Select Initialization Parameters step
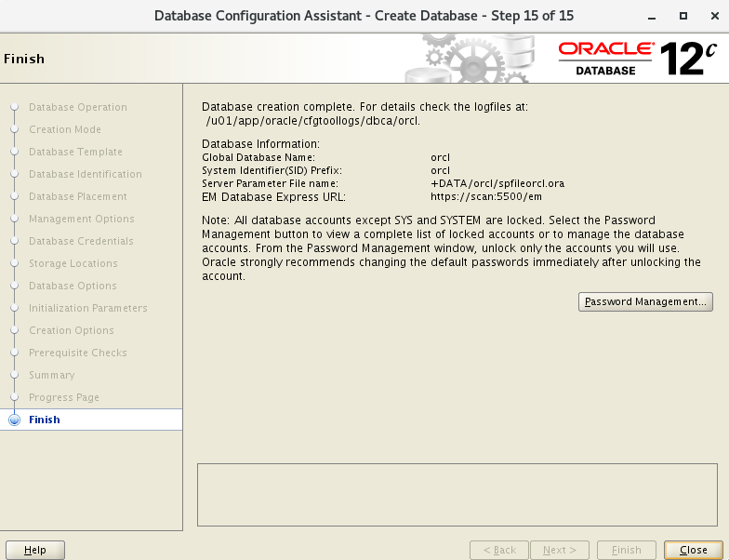Screen dimensions: 729x560 tap(88, 308)
